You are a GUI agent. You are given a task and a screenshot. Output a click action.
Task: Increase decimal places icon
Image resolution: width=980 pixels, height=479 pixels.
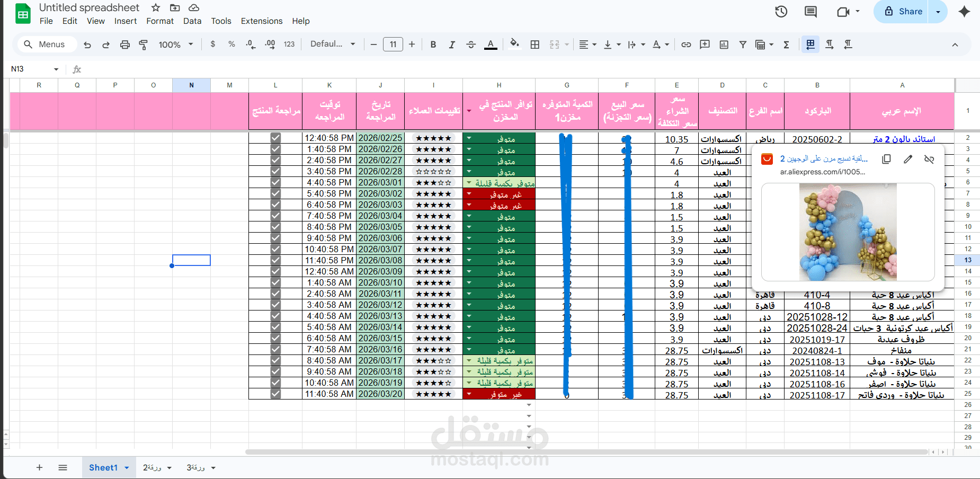click(270, 45)
